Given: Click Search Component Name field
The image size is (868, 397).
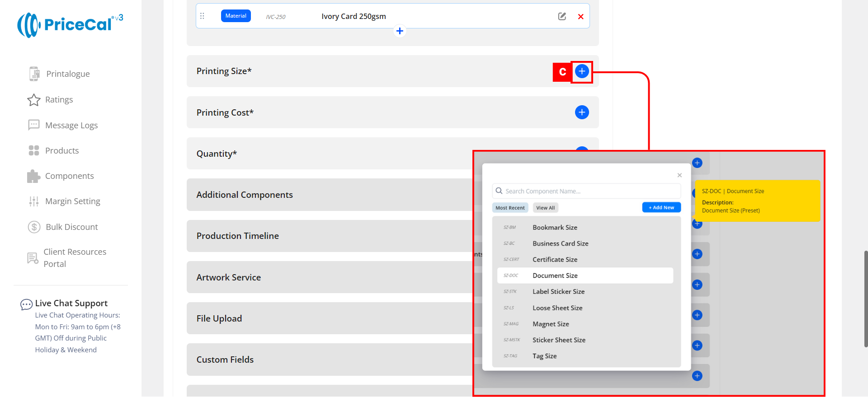Looking at the screenshot, I should [588, 191].
